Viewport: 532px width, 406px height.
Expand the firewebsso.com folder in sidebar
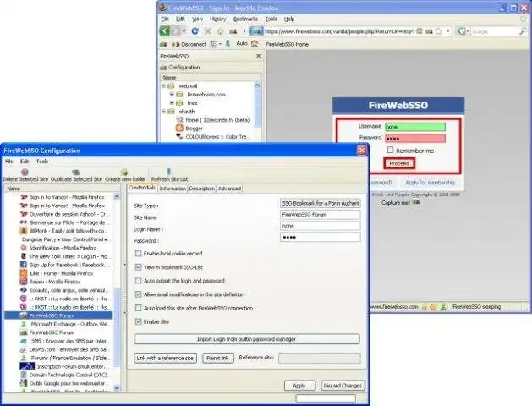click(x=172, y=94)
